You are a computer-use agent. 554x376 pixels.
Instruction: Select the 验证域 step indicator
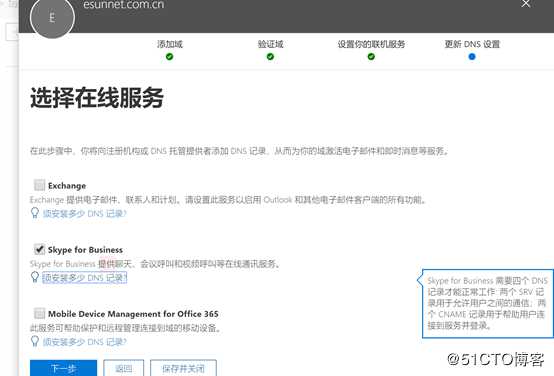[x=270, y=44]
